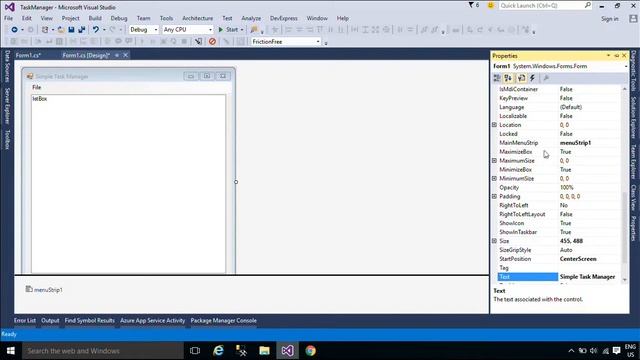
Task: Click the Property Pages wrench icon
Action: click(546, 78)
